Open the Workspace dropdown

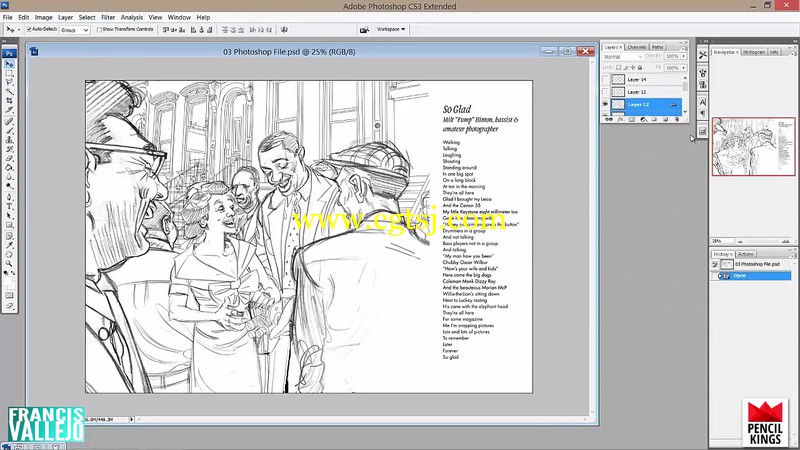pos(391,30)
